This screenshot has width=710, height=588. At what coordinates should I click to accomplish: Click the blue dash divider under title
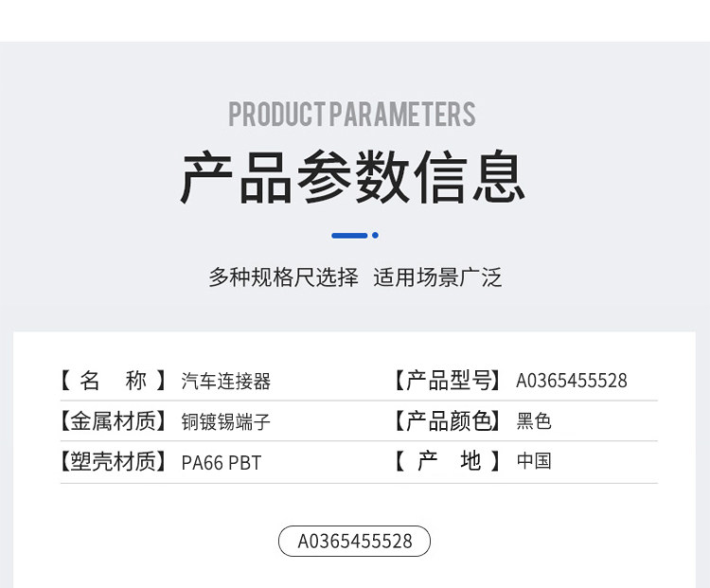coord(348,235)
